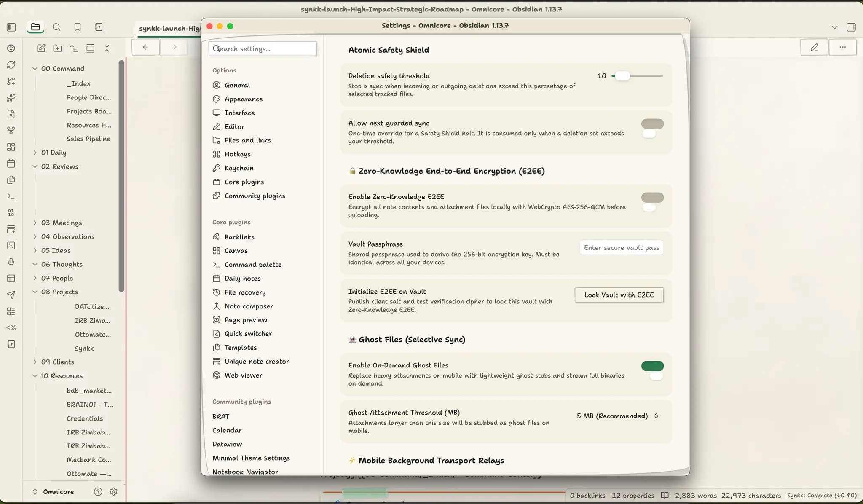Click the sparkles ribbon icon

coord(11,98)
